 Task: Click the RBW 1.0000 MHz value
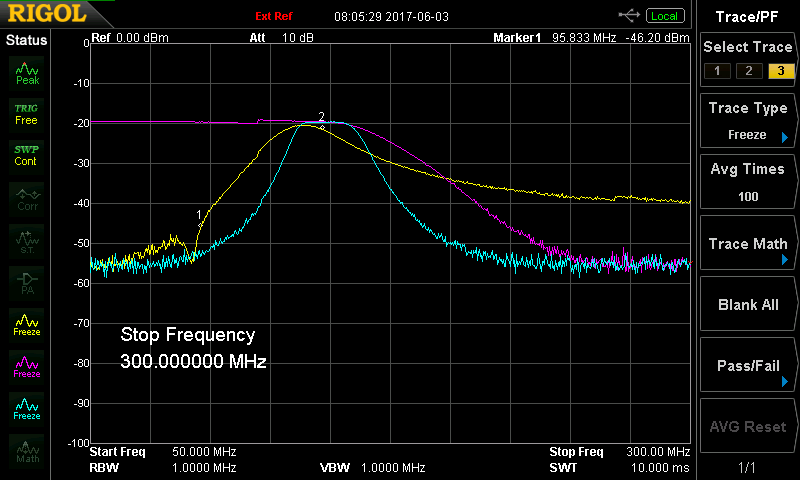[x=204, y=468]
